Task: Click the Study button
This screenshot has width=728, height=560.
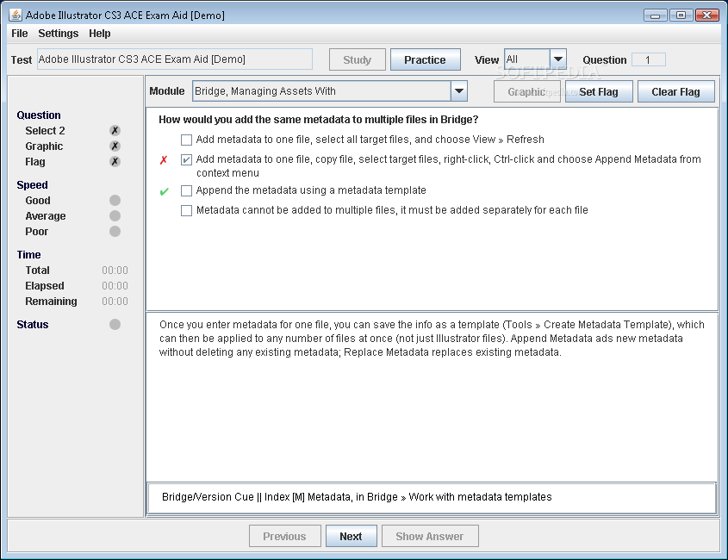Action: (x=357, y=59)
